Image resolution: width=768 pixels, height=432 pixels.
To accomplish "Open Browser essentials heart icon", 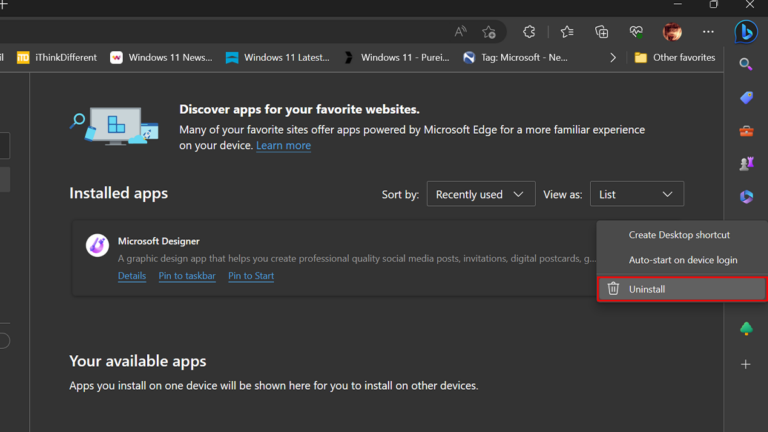I will point(636,32).
